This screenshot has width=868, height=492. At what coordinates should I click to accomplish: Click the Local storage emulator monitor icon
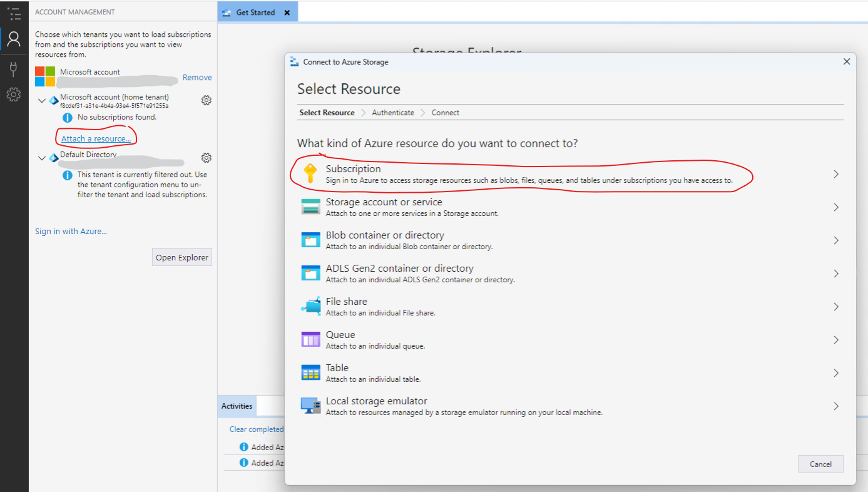[x=310, y=406]
